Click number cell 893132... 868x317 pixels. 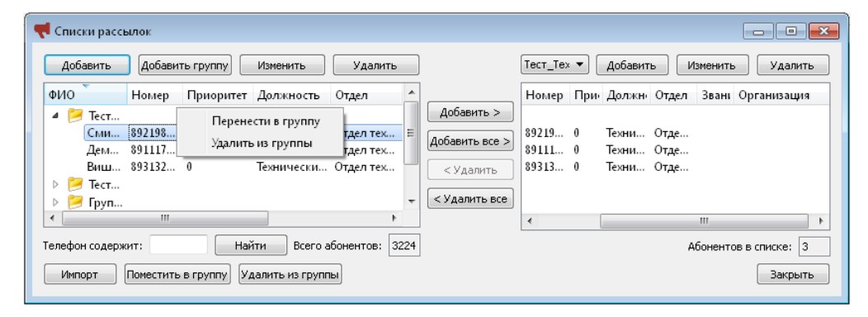coord(153,167)
